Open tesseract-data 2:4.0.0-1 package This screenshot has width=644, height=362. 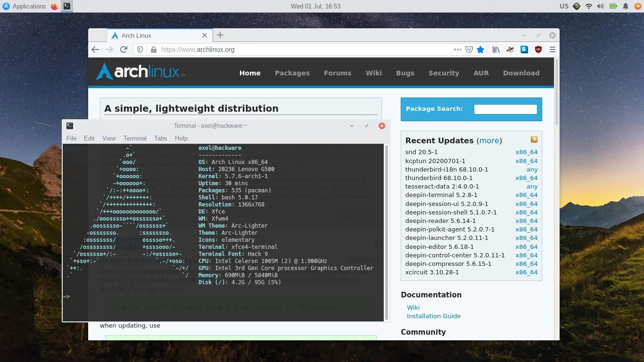tap(442, 187)
